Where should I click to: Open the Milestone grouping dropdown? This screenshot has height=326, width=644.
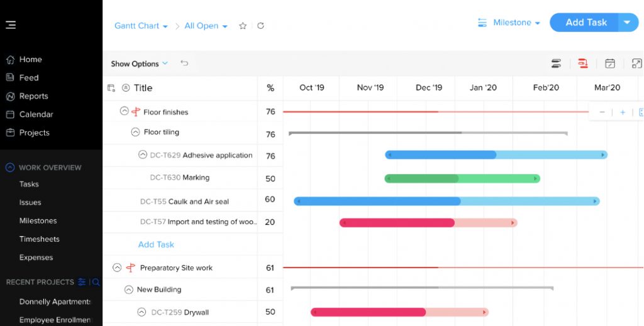click(509, 23)
